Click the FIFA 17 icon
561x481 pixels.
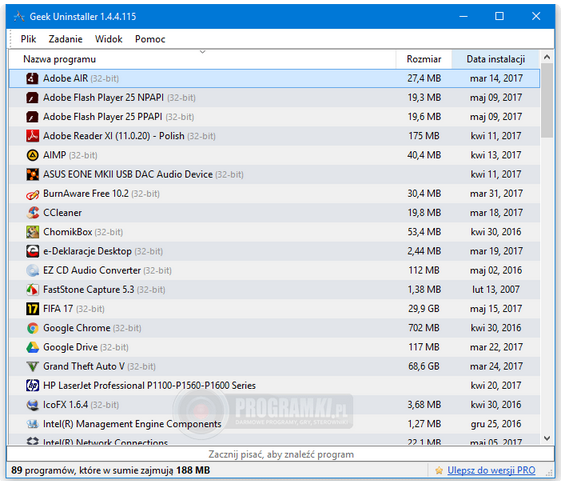point(32,308)
